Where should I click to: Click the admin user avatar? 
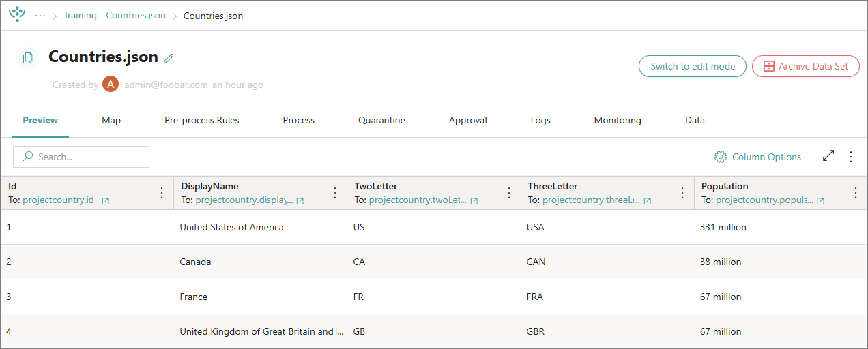pyautogui.click(x=111, y=85)
